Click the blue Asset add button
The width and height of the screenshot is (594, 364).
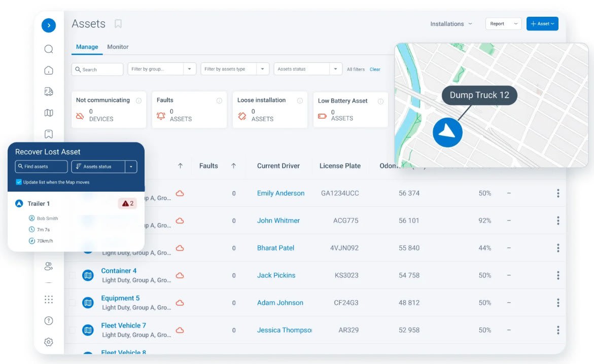pyautogui.click(x=542, y=24)
